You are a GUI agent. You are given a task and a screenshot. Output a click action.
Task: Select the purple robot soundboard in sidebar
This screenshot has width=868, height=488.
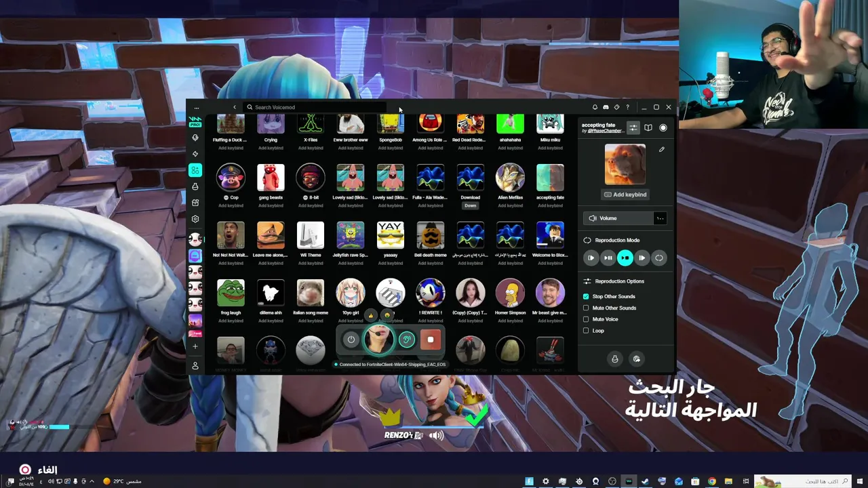pos(195,256)
